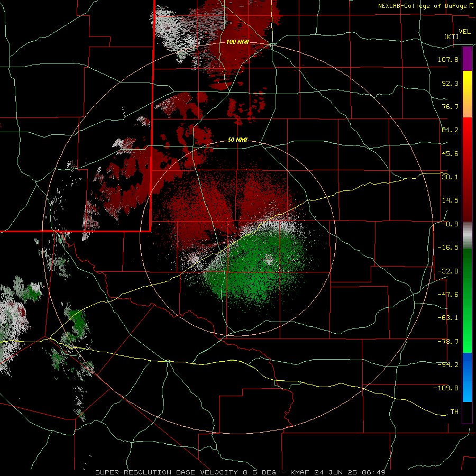The image size is (476, 476).
Task: Click the -16.5 legend value
Action: 448,248
